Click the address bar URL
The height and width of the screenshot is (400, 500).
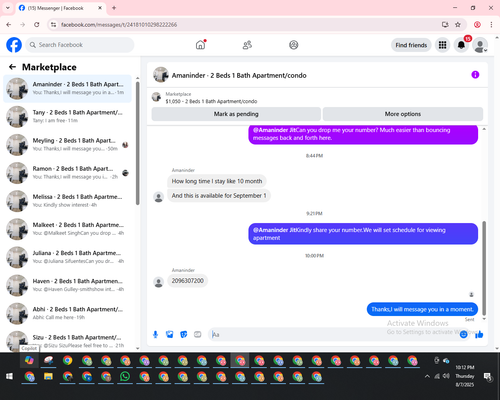(x=119, y=25)
